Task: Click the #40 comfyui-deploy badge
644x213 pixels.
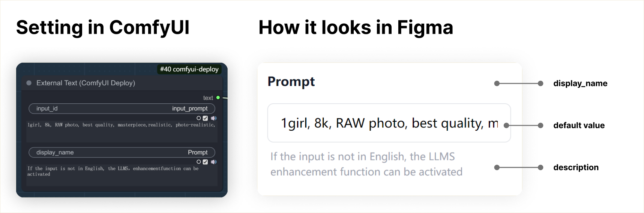Action: 189,69
